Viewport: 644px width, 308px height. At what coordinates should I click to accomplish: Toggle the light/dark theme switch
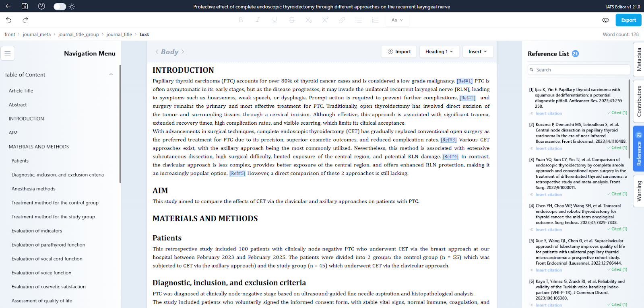coord(60,6)
